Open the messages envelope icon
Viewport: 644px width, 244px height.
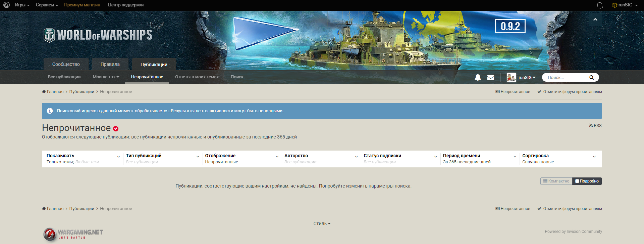pos(491,77)
